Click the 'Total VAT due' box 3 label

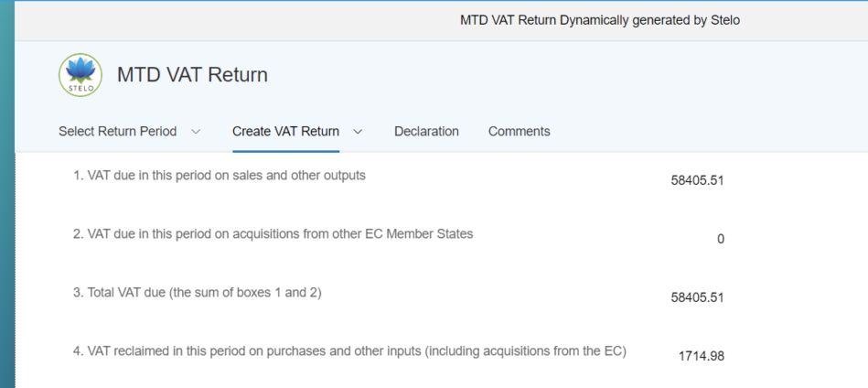coord(197,293)
